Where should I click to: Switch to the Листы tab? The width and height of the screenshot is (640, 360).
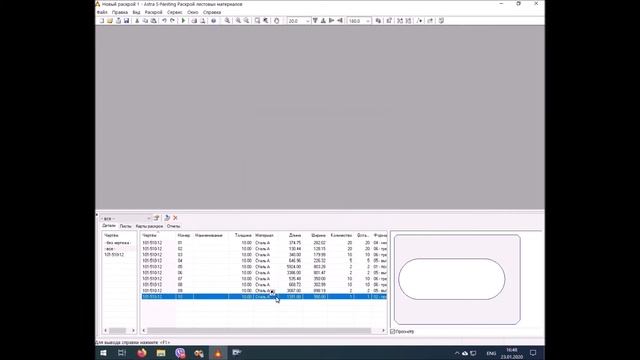click(x=125, y=226)
